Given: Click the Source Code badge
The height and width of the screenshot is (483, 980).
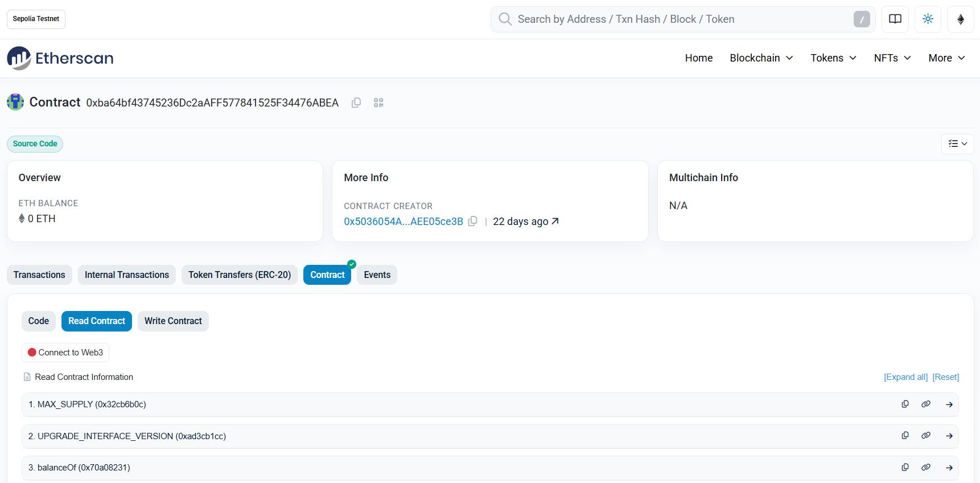Looking at the screenshot, I should coord(35,144).
